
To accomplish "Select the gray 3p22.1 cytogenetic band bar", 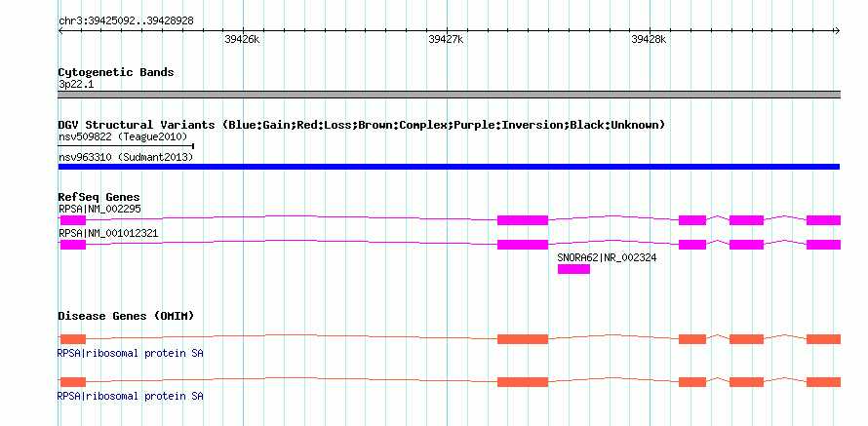I will (449, 95).
